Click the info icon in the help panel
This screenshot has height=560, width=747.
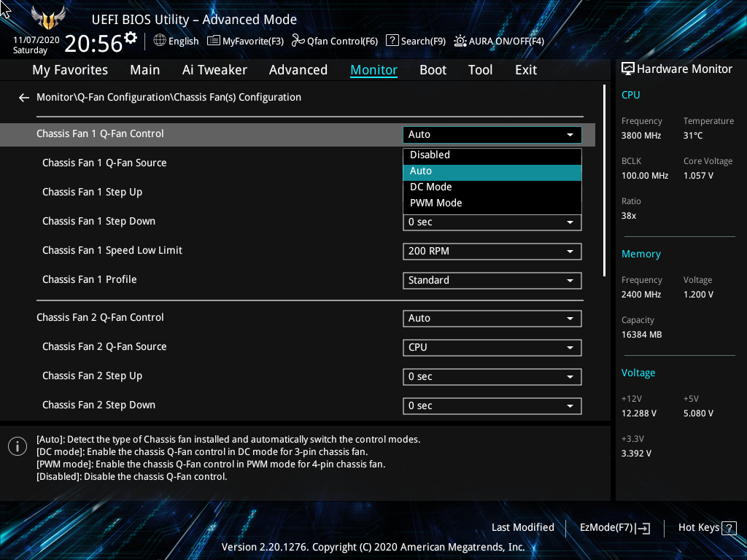pyautogui.click(x=18, y=446)
